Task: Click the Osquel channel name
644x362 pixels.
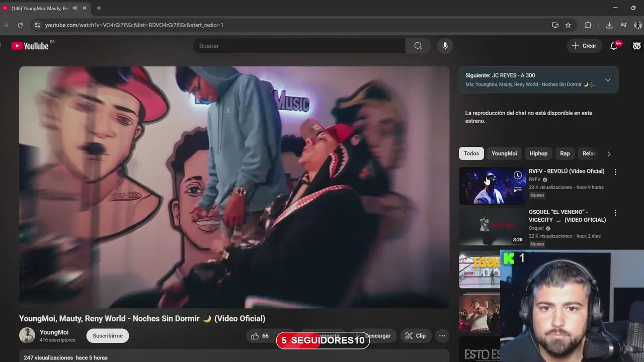Action: 536,228
